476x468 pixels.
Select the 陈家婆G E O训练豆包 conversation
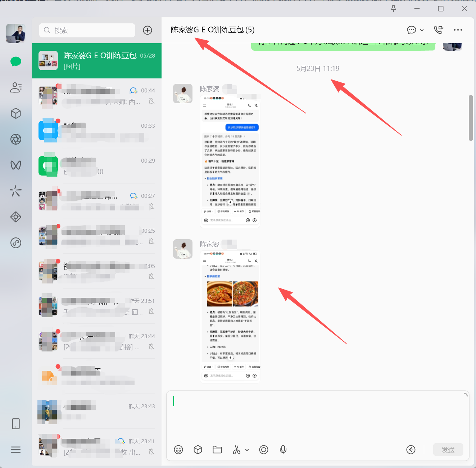coord(97,61)
